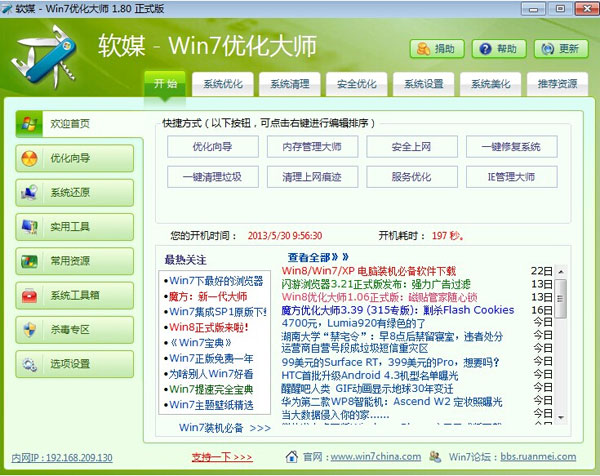Click the question mark icon on 帮助
This screenshot has width=600, height=476.
pyautogui.click(x=485, y=49)
